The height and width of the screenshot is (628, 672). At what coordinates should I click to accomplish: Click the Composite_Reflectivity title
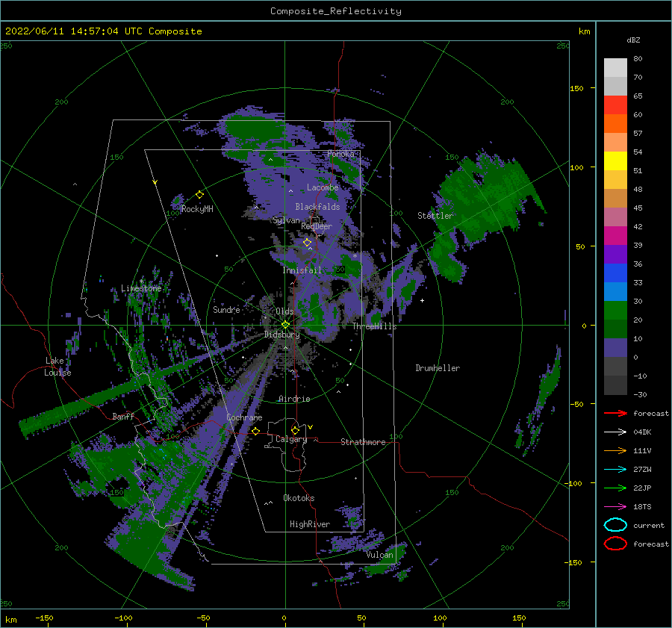click(336, 11)
